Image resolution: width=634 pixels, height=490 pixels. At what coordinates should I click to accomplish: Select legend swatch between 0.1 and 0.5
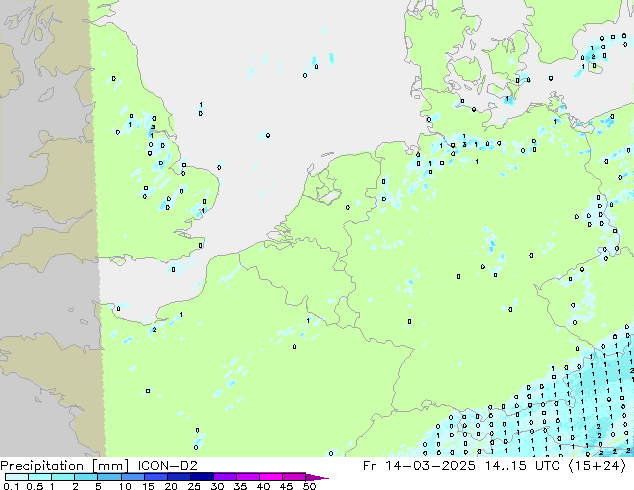coord(17,477)
